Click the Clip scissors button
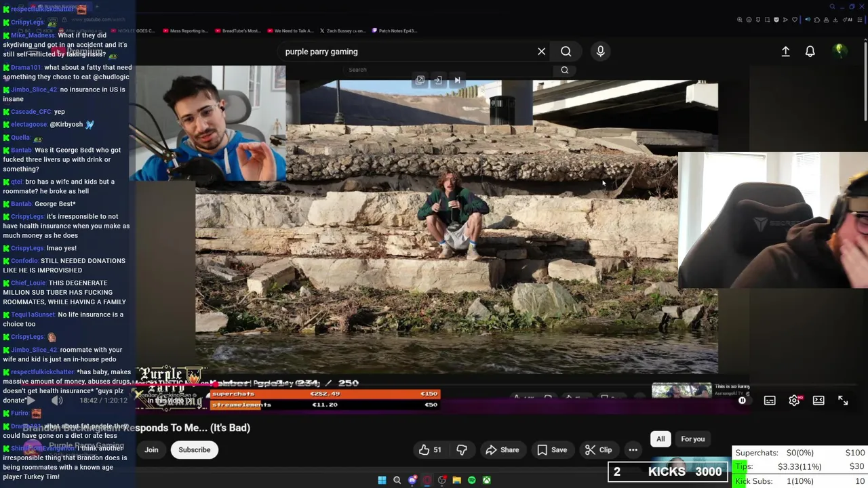The height and width of the screenshot is (488, 868). pyautogui.click(x=599, y=450)
